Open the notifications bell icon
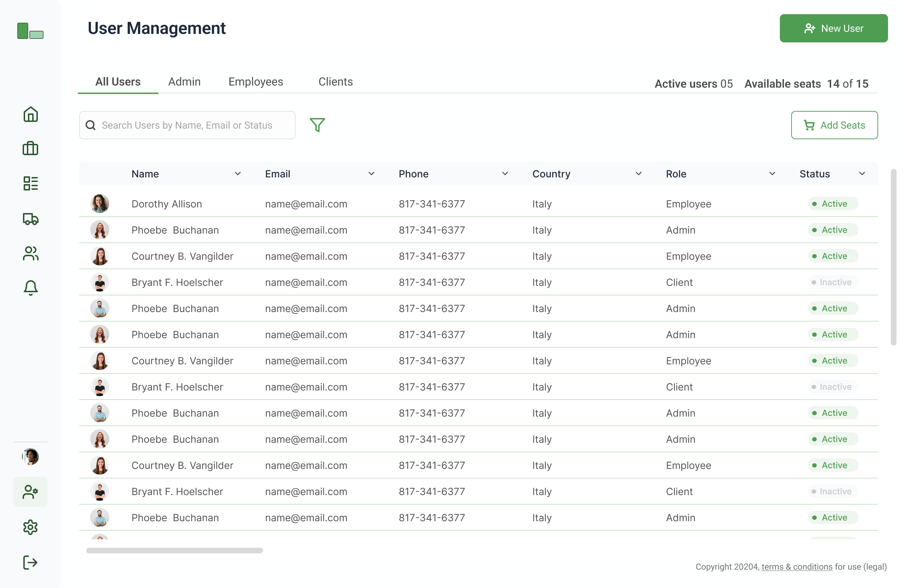The image size is (905, 588). pyautogui.click(x=30, y=288)
